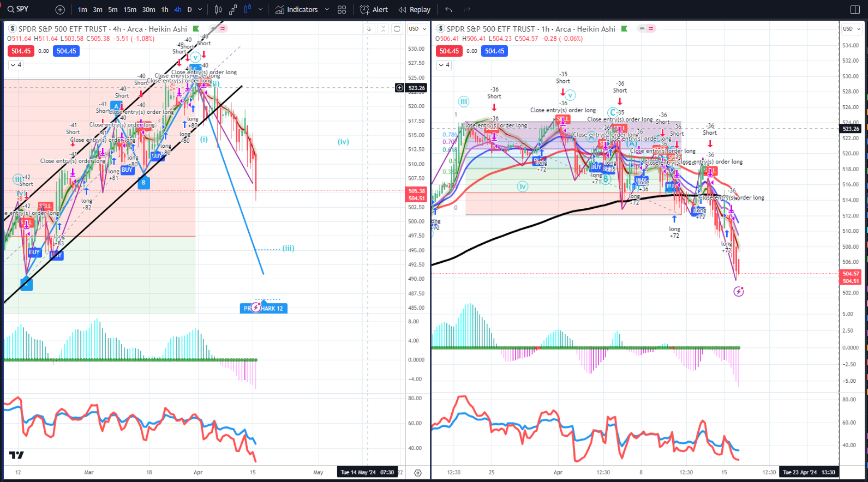Screen dimensions: 868x482
Task: Open the SPY symbol search
Action: pos(18,9)
